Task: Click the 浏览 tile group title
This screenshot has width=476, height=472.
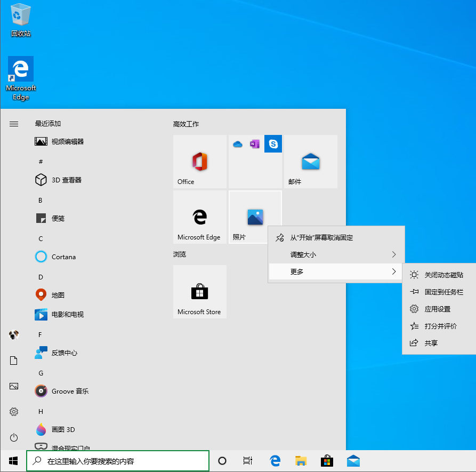Action: pos(180,254)
